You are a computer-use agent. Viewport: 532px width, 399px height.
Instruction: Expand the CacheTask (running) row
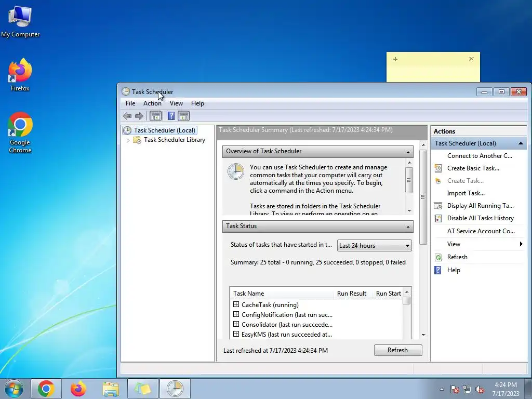[x=236, y=304]
